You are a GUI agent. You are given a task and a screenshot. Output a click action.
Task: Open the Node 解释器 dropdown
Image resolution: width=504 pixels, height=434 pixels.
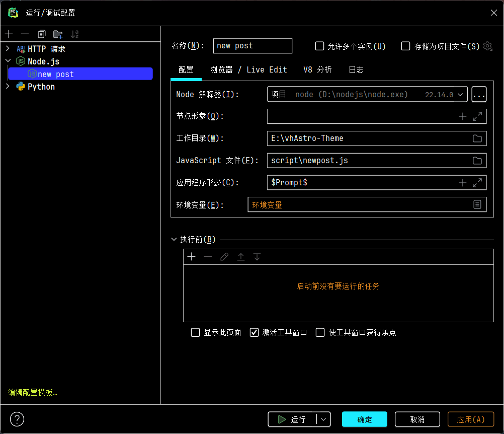tap(460, 94)
